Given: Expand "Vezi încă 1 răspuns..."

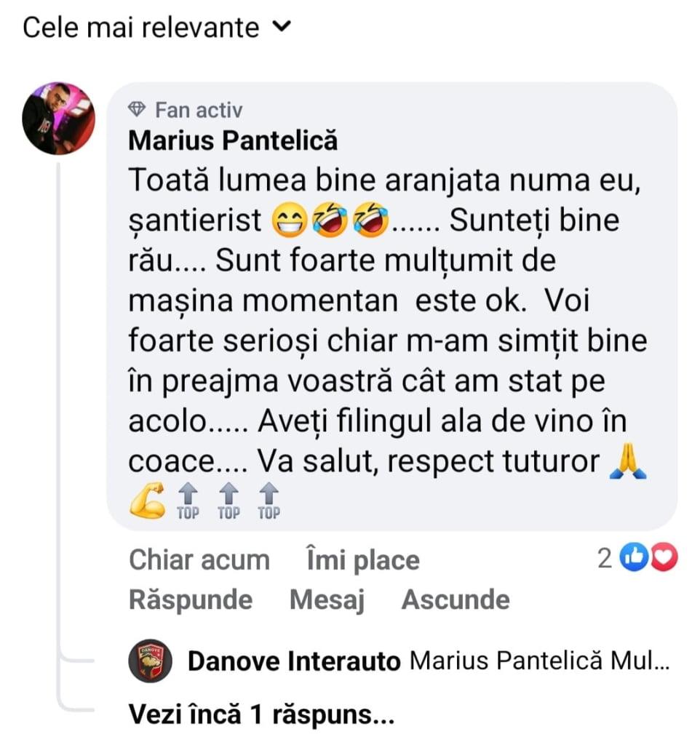Looking at the screenshot, I should point(261,715).
